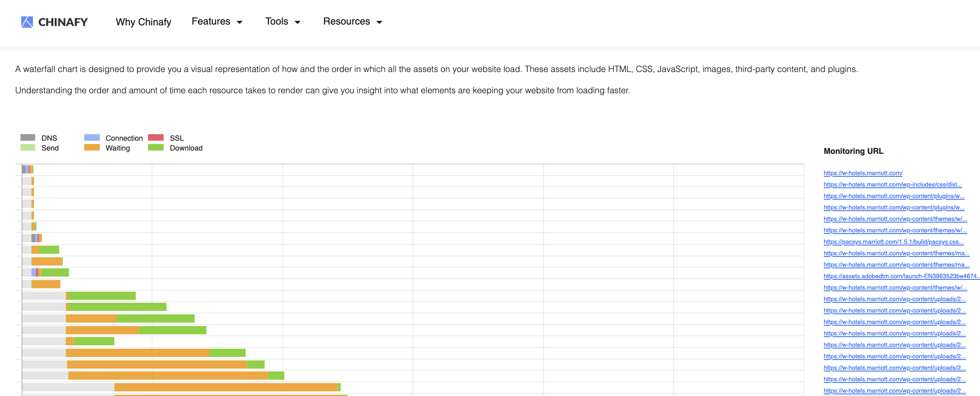Open the wp-includes/css/dist URL link
This screenshot has height=396, width=980.
pos(893,184)
